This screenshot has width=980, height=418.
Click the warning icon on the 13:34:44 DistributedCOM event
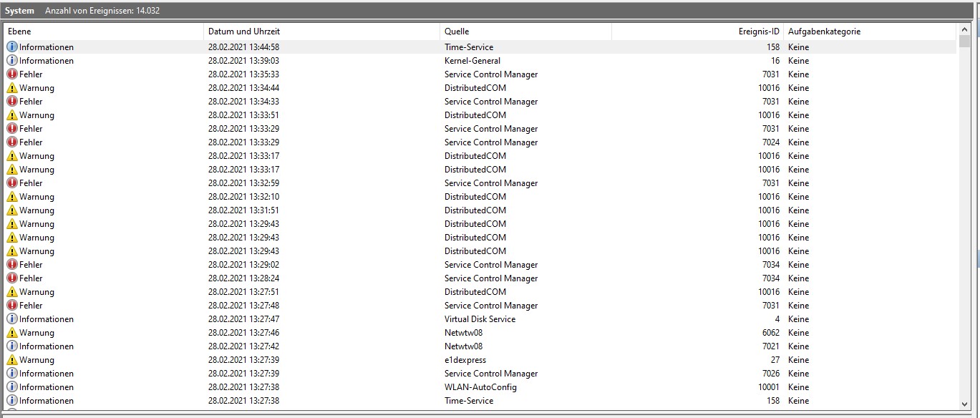tap(10, 87)
